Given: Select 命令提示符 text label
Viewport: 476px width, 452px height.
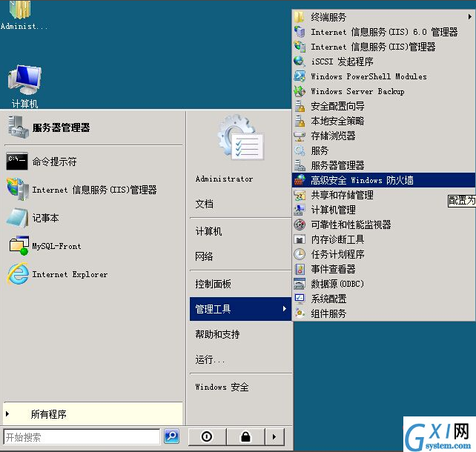Looking at the screenshot, I should point(54,162).
